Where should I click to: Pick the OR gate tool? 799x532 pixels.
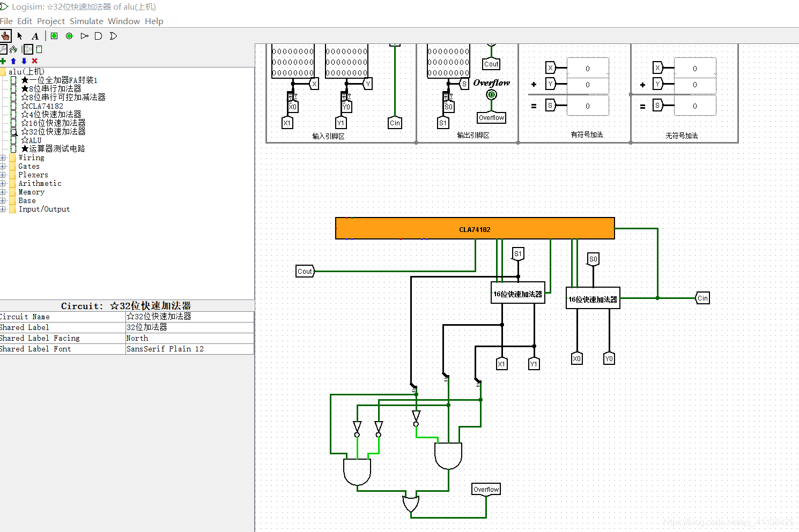(x=113, y=36)
